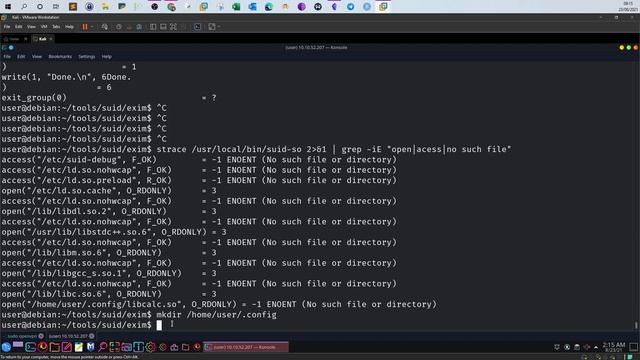
Task: Launch Metasploit M icon in Kali panel
Action: (90, 347)
